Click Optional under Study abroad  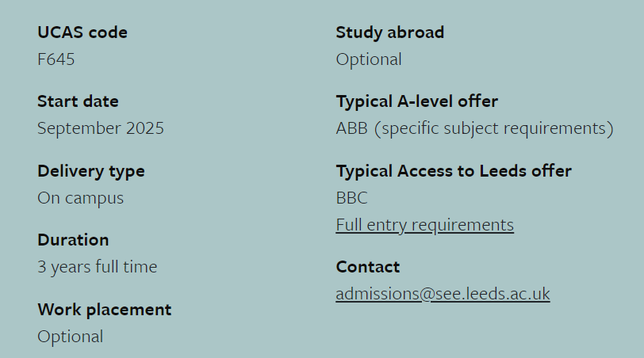[x=369, y=59]
